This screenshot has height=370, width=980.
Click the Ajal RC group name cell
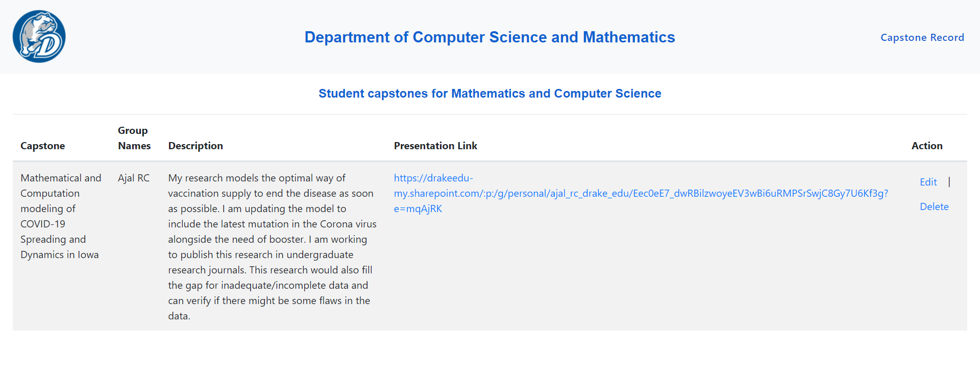click(134, 178)
